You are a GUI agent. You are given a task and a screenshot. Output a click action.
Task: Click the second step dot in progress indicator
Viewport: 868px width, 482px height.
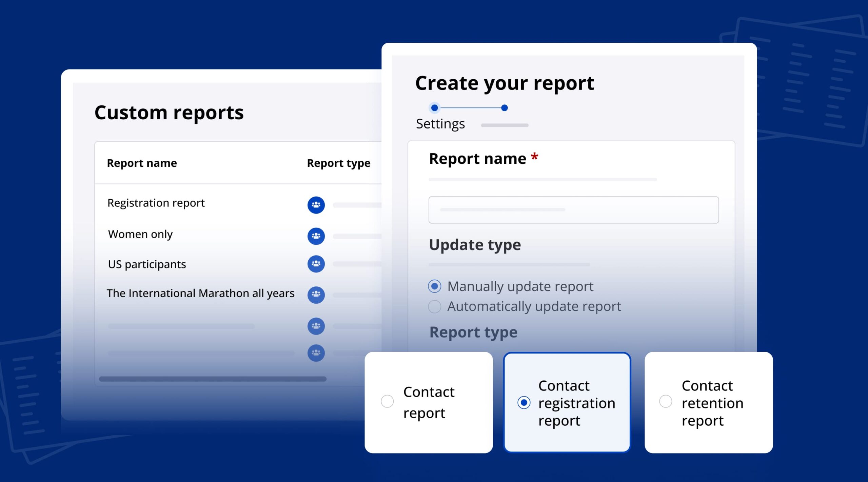(x=505, y=108)
